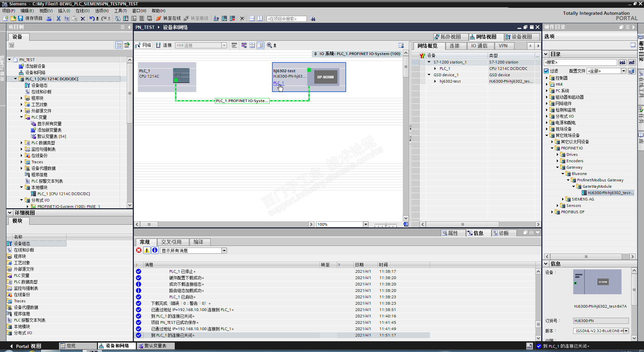Click the zoom magnifier icon in network toolbar
Screen dimensions: 644x352
pos(269,45)
